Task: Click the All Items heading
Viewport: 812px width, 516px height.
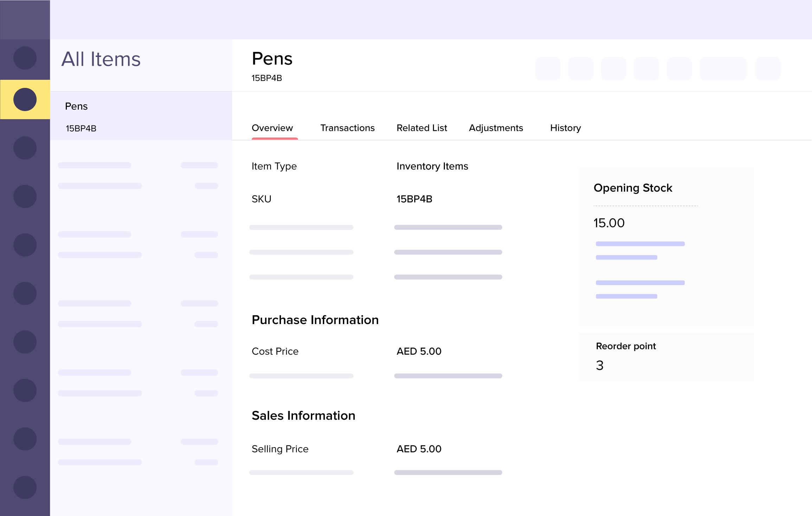Action: coord(101,59)
